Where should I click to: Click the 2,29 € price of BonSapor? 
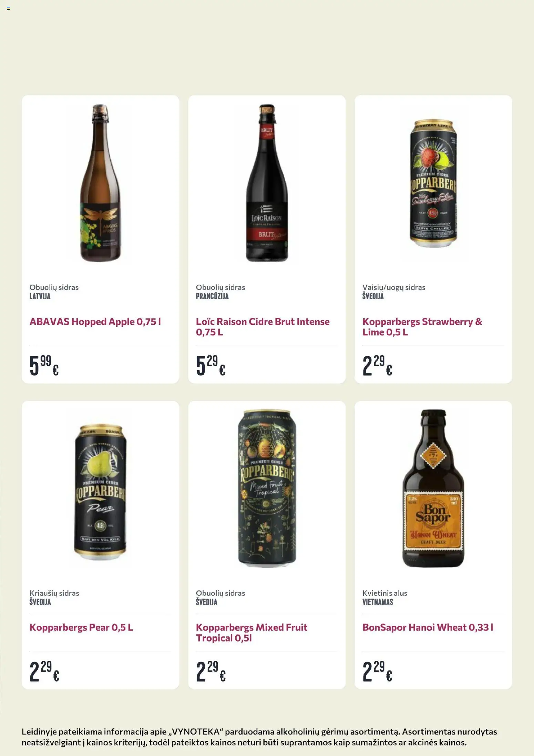tap(377, 672)
